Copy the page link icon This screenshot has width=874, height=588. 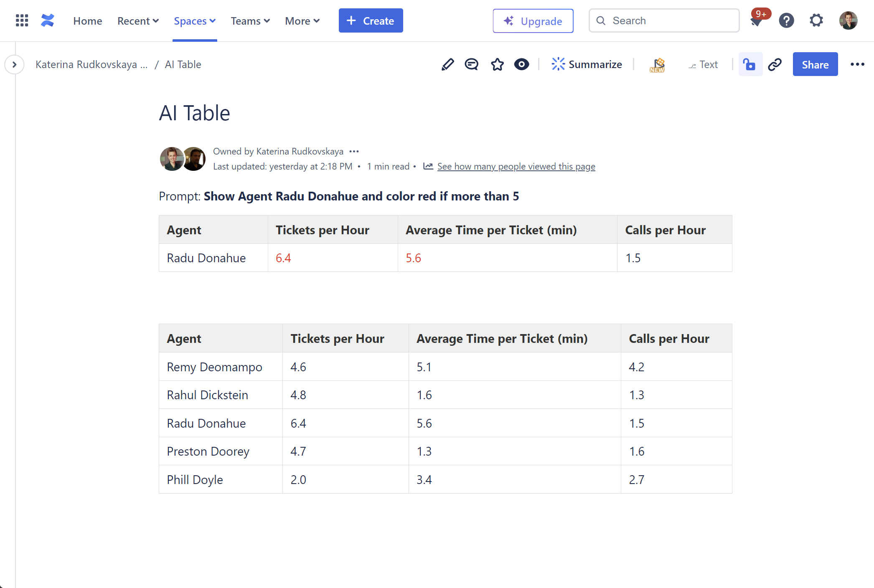point(775,64)
